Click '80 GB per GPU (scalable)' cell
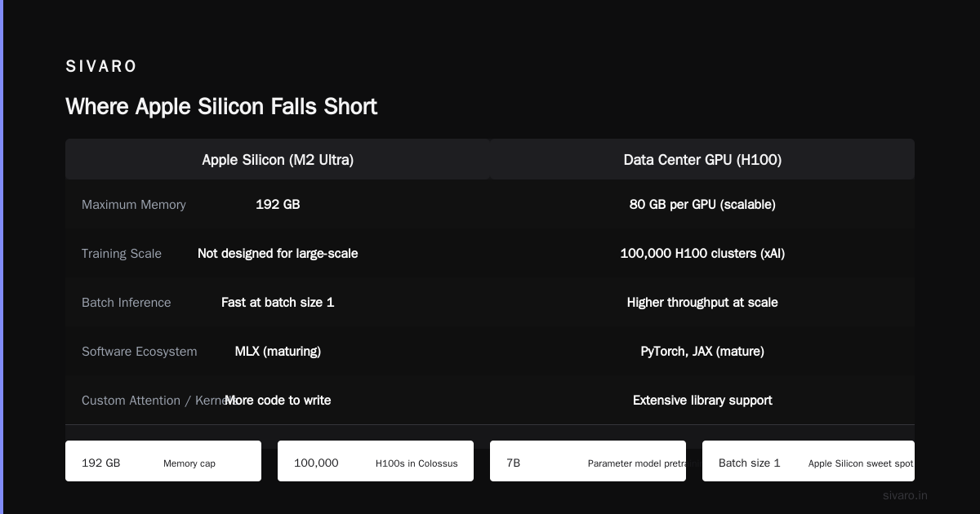The image size is (980, 514). tap(702, 205)
